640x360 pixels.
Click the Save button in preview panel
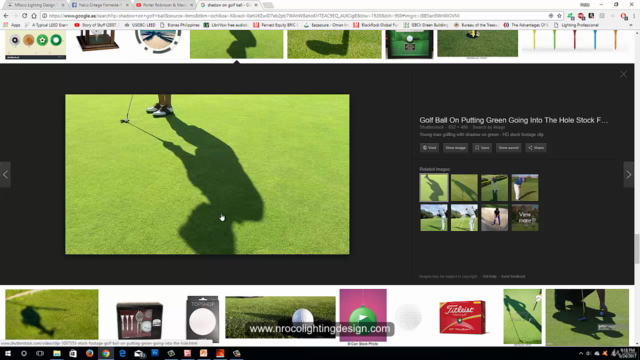pos(482,148)
